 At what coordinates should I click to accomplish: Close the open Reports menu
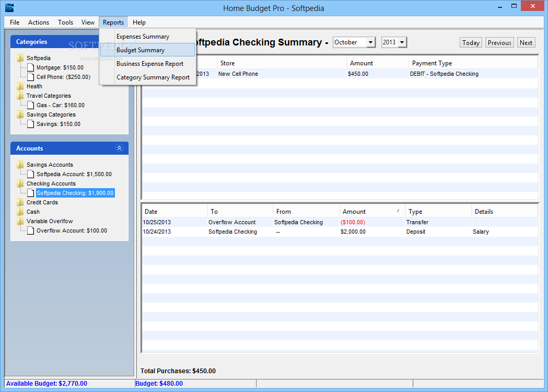(113, 22)
